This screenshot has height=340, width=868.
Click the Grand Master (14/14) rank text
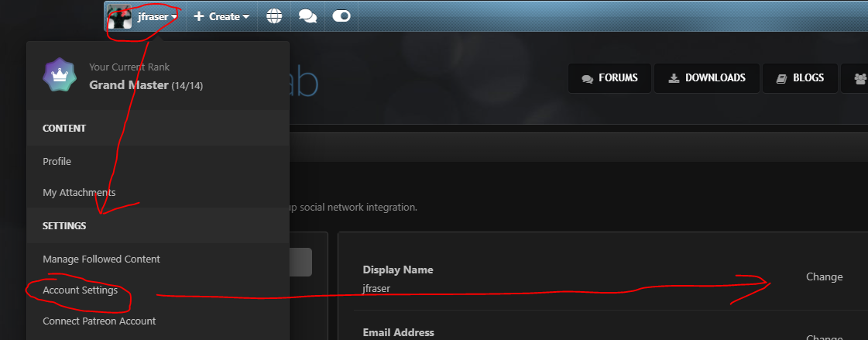click(x=146, y=85)
